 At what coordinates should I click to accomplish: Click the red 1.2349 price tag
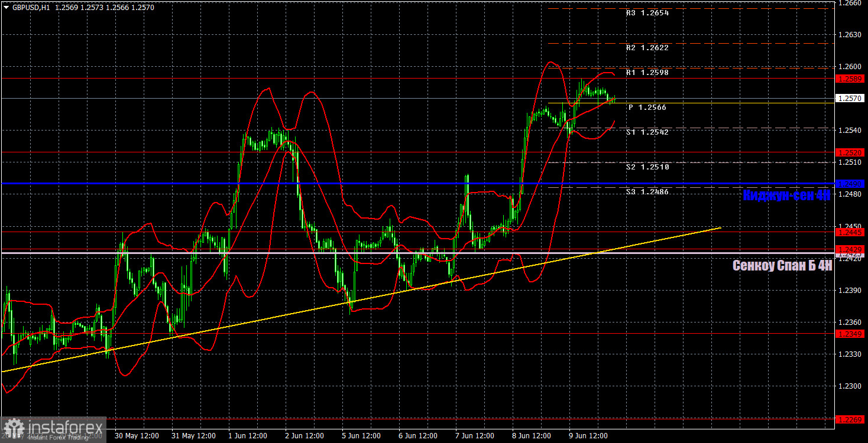click(x=850, y=334)
